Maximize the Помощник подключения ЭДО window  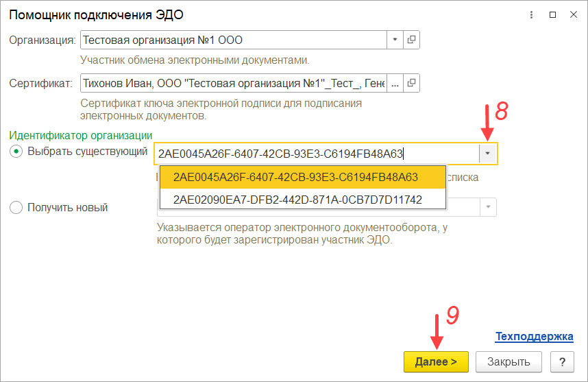click(553, 14)
